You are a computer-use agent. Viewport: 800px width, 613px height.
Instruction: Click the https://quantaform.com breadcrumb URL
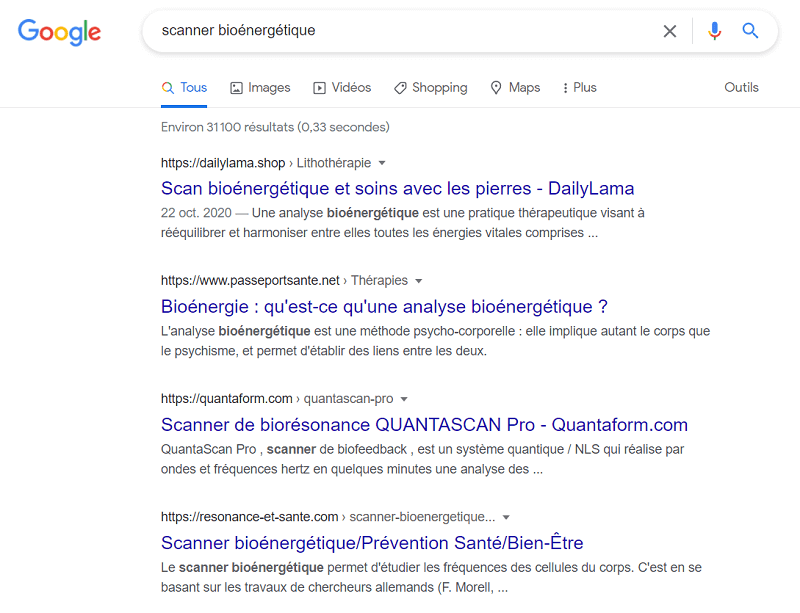click(x=227, y=399)
